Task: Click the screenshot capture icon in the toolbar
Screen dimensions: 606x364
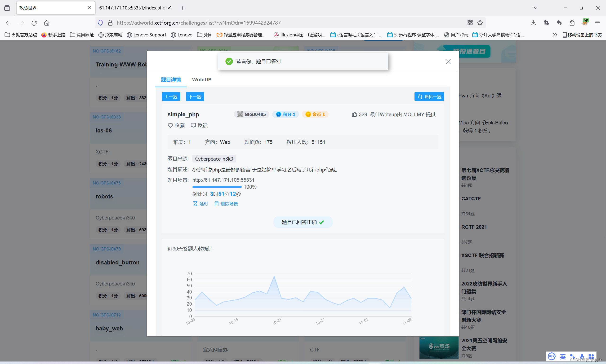Action: [546, 22]
